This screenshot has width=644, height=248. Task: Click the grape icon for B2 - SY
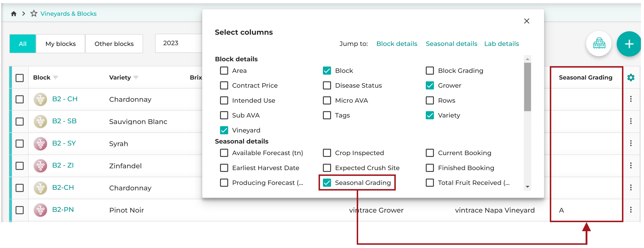[x=40, y=144]
